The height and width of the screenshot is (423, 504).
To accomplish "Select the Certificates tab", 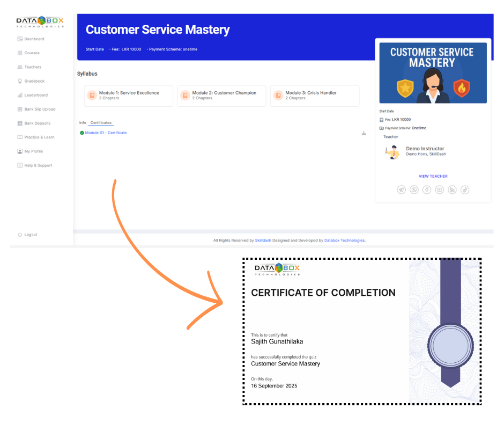I will (101, 123).
